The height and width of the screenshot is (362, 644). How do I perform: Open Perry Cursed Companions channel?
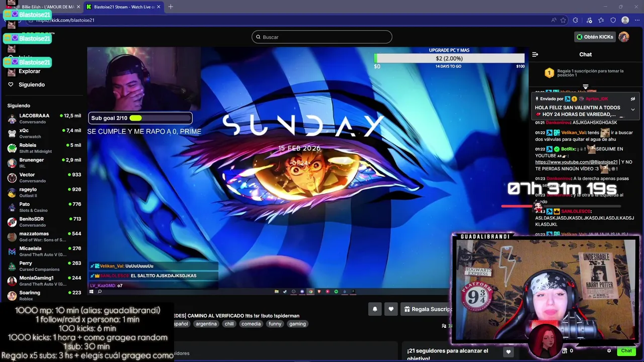pos(44,266)
